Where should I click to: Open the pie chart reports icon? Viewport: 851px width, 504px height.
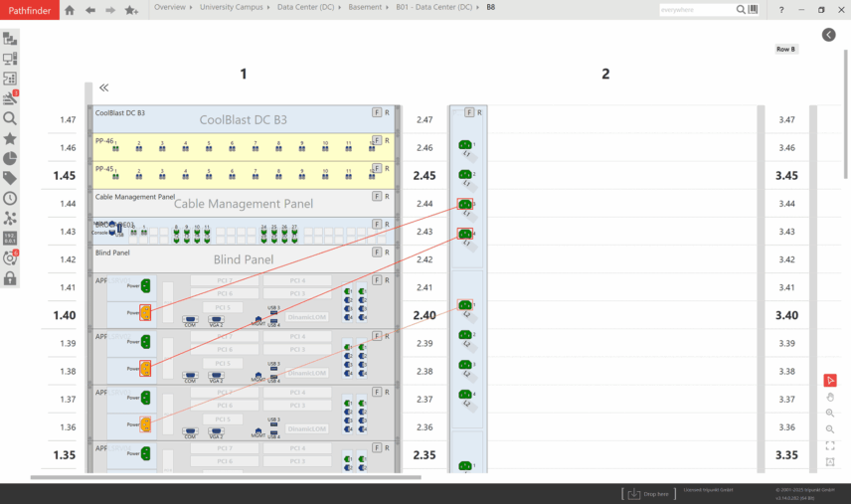pos(10,158)
